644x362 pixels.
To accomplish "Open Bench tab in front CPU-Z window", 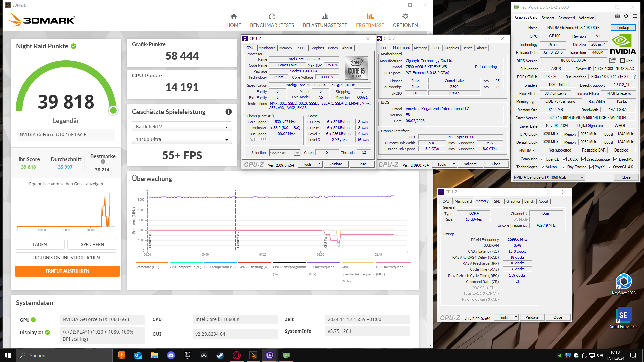I will tap(333, 48).
